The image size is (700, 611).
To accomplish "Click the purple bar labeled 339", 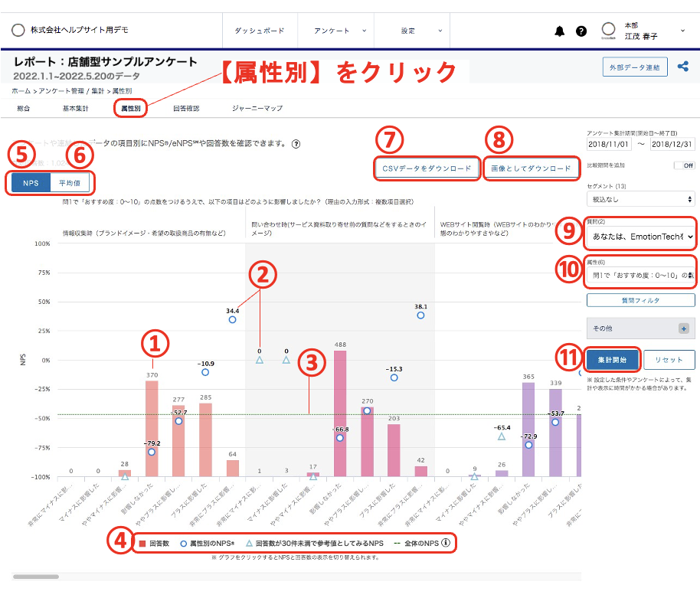I will [555, 433].
